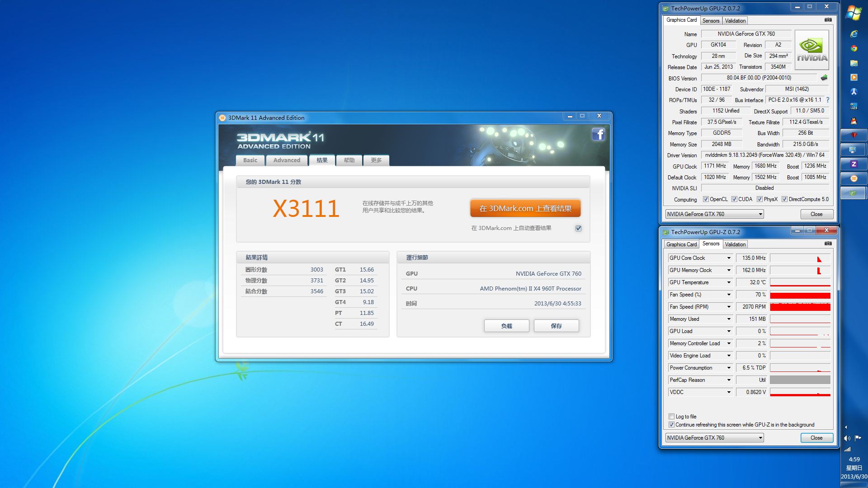
Task: Click the BIOS save chip icon in GPU-Z
Action: (x=824, y=78)
